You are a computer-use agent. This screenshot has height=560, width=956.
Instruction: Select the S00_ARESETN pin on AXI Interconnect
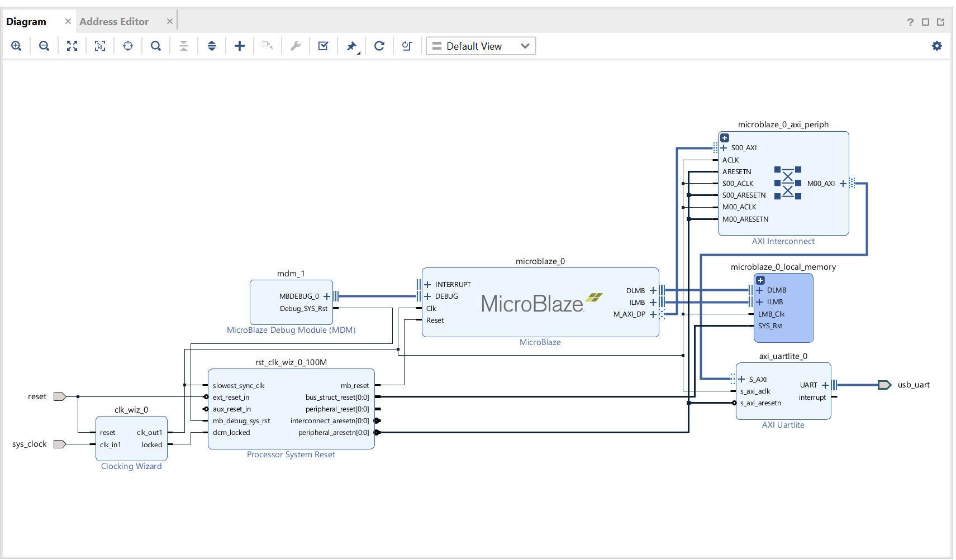[744, 195]
